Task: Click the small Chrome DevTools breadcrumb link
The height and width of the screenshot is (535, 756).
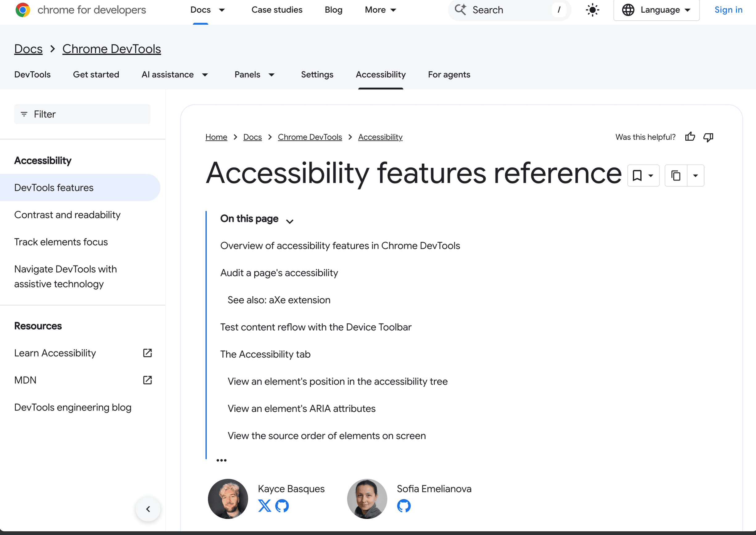Action: 310,137
